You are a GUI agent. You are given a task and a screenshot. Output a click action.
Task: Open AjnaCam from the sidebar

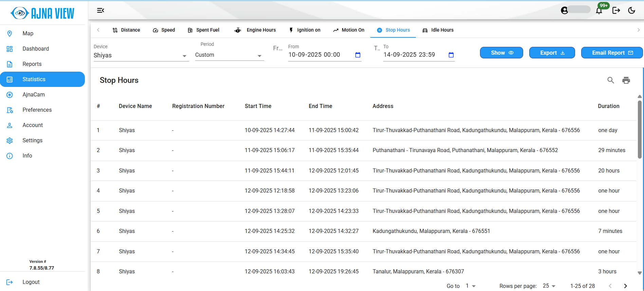point(34,94)
